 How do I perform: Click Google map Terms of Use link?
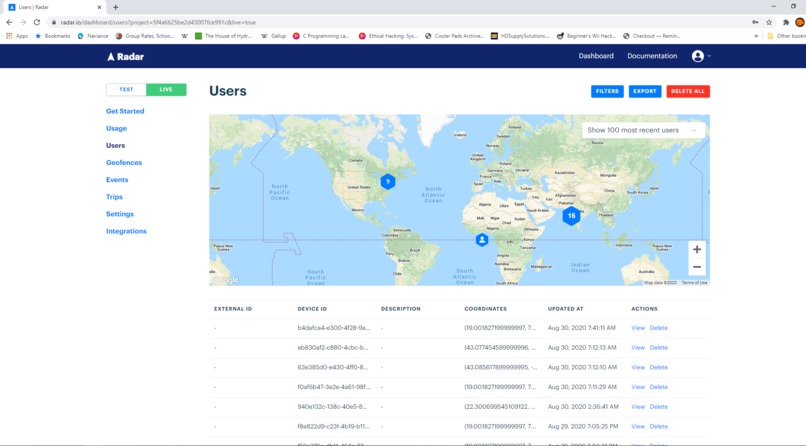(x=694, y=283)
